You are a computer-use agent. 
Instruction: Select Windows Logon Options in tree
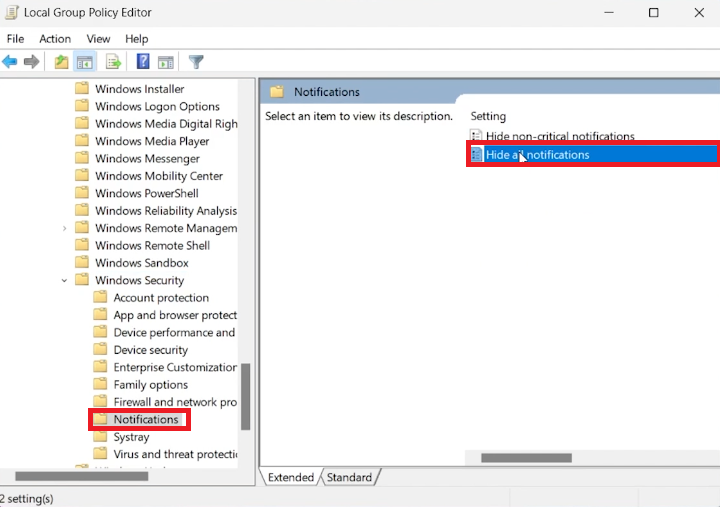(157, 106)
